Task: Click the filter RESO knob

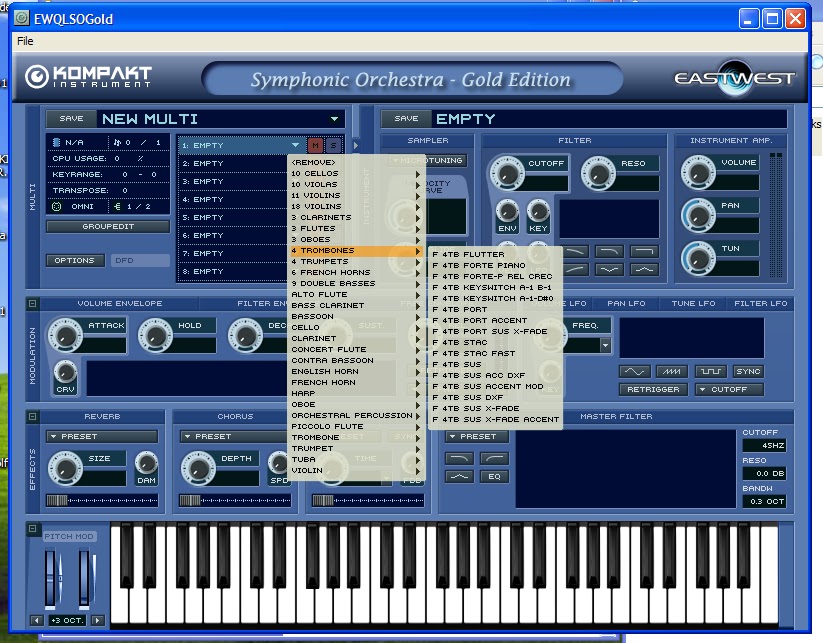Action: [598, 173]
